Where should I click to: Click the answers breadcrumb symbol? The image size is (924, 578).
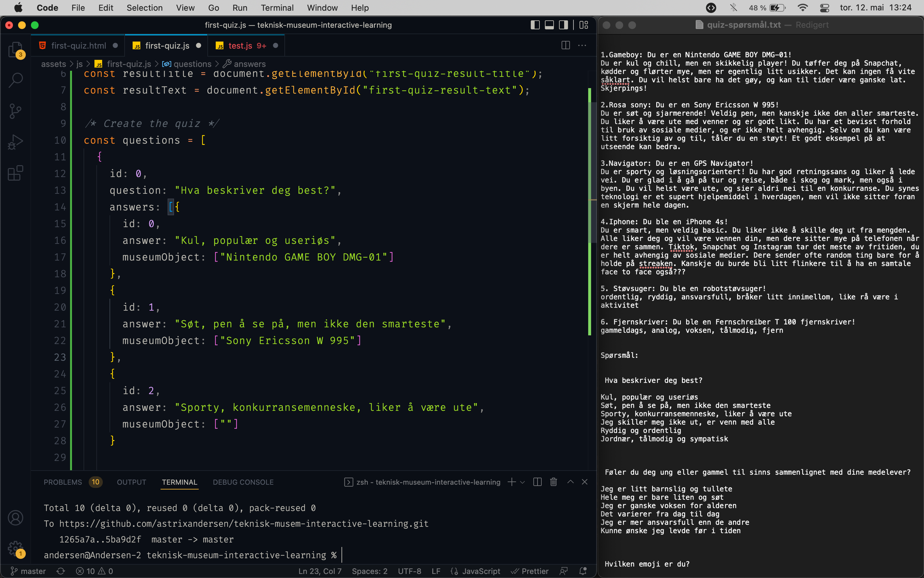pos(244,64)
